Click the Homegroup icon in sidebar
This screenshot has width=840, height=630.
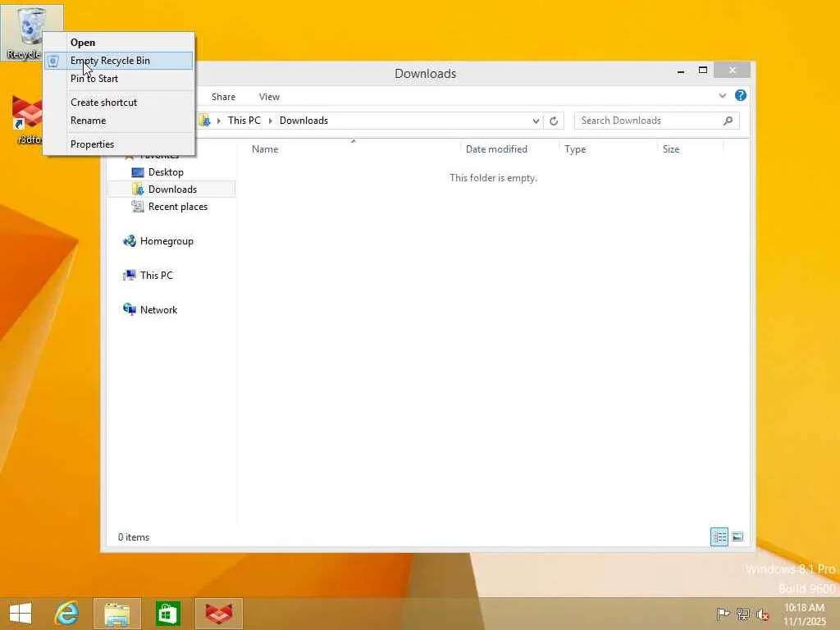click(129, 241)
